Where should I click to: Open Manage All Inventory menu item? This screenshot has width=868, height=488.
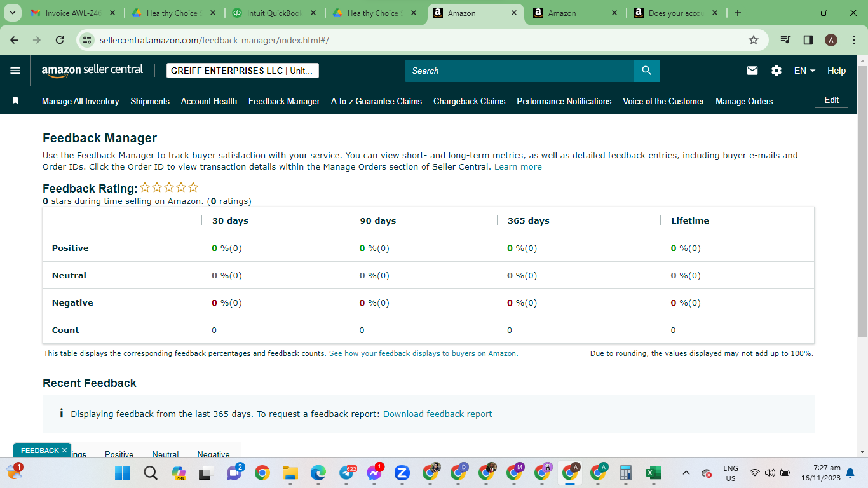click(80, 101)
